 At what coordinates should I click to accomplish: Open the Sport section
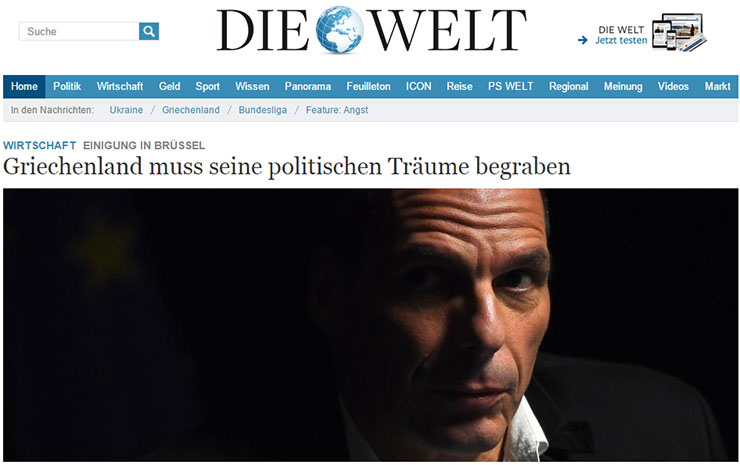click(x=208, y=86)
